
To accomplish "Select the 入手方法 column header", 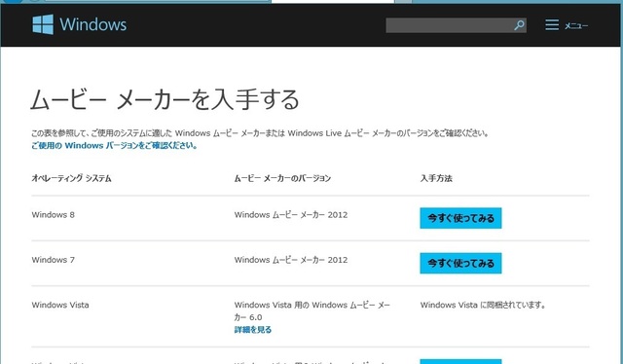I will tap(436, 178).
